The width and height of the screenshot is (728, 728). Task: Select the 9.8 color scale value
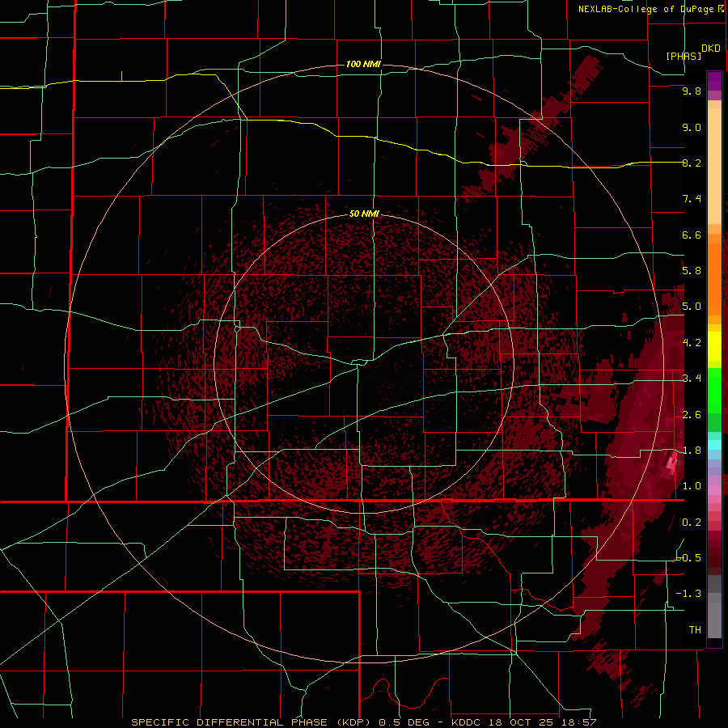pos(692,91)
